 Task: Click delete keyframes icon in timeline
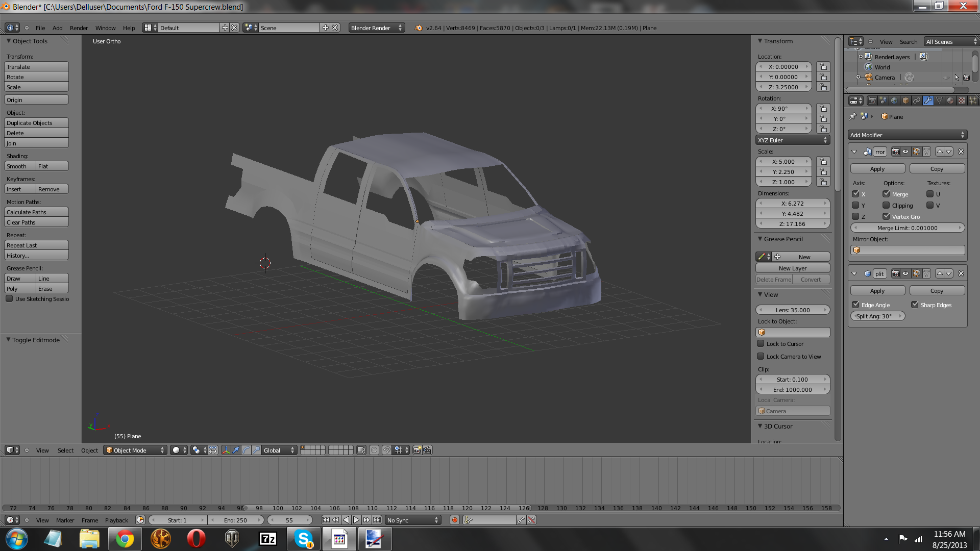531,520
